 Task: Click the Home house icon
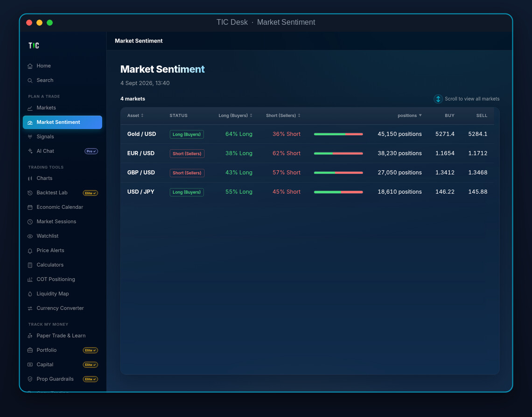[30, 66]
